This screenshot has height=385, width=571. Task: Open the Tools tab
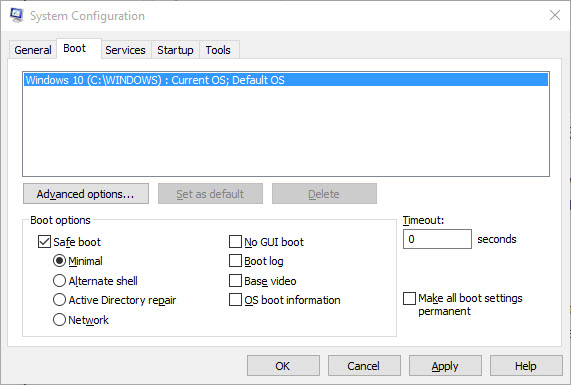coord(218,50)
